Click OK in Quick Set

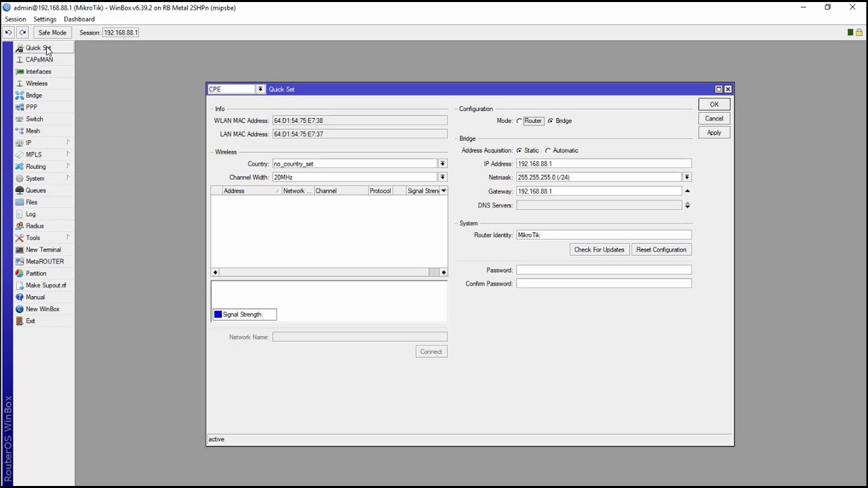(714, 104)
